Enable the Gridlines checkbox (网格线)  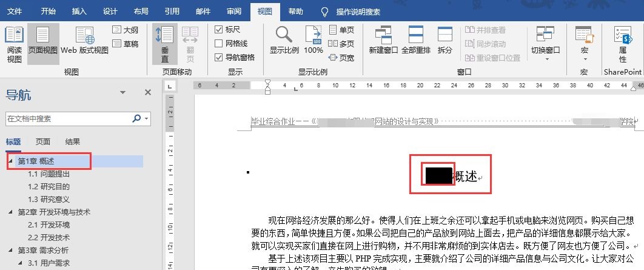coord(219,44)
